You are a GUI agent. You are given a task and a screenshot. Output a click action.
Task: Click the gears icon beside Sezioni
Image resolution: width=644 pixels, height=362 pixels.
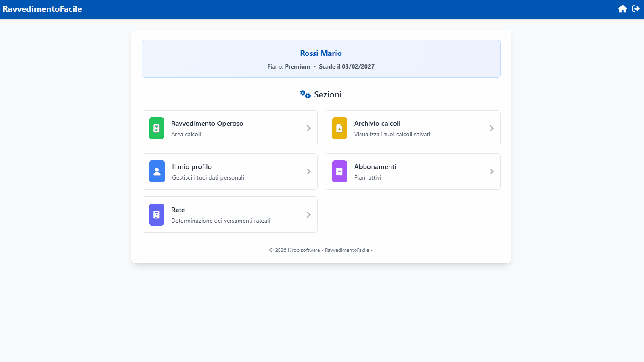(305, 94)
